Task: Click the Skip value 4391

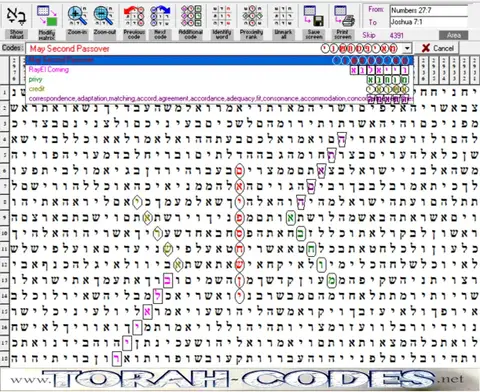Action: pos(396,35)
